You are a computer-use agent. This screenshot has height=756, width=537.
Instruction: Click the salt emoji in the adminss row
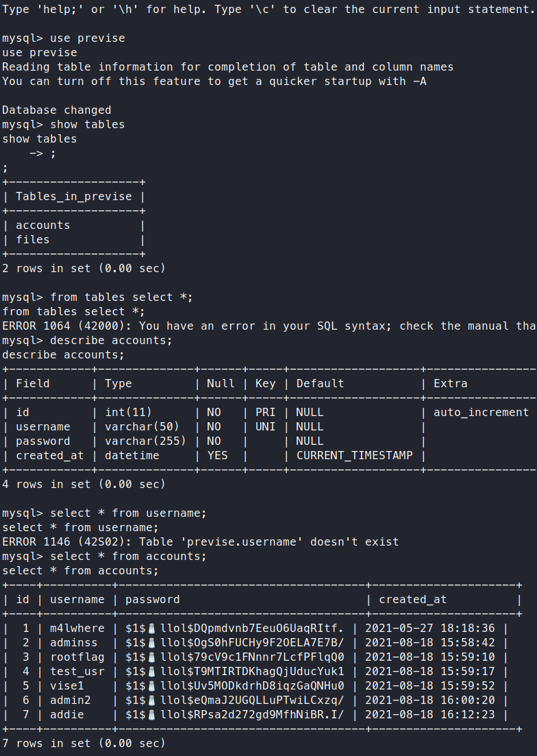[x=153, y=642]
